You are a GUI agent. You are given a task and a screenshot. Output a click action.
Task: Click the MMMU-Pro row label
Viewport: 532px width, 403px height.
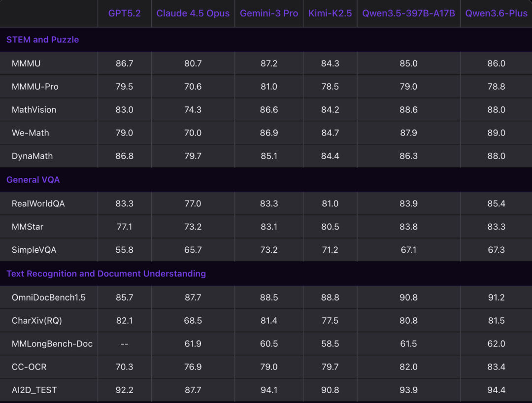tap(35, 87)
